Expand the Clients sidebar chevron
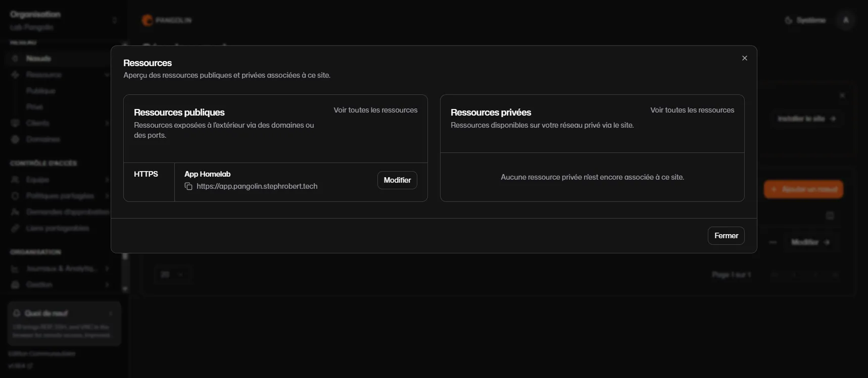This screenshot has height=378, width=868. 107,123
